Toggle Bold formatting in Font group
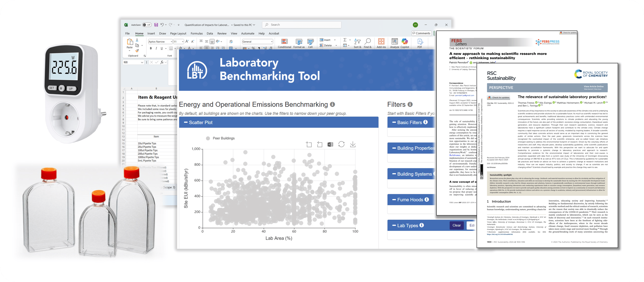This screenshot has height=282, width=644. 151,48
